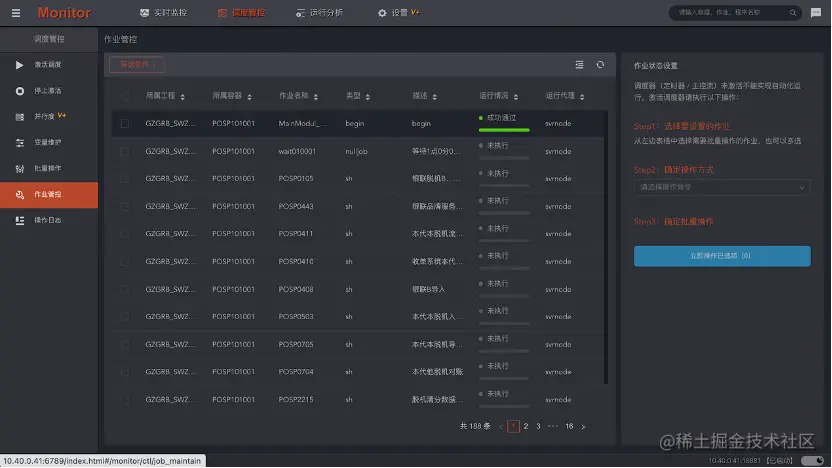832x468 pixels.
Task: Click the 共 188 条 total count
Action: point(475,427)
